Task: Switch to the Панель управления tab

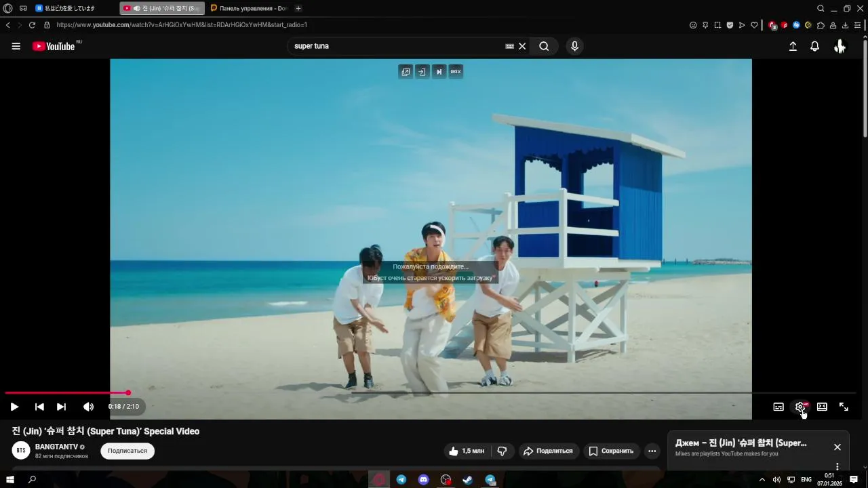Action: click(249, 8)
